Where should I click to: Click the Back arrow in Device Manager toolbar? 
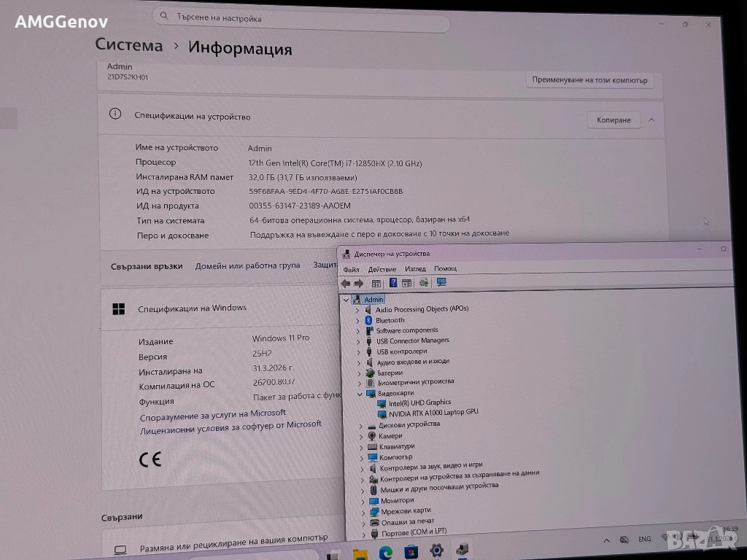pos(346,284)
